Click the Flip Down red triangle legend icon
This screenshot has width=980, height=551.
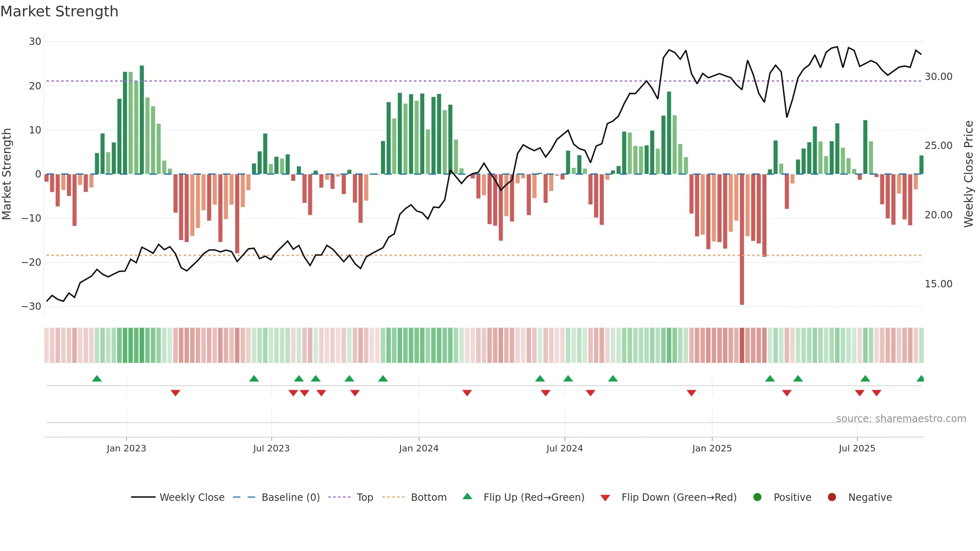click(x=605, y=498)
